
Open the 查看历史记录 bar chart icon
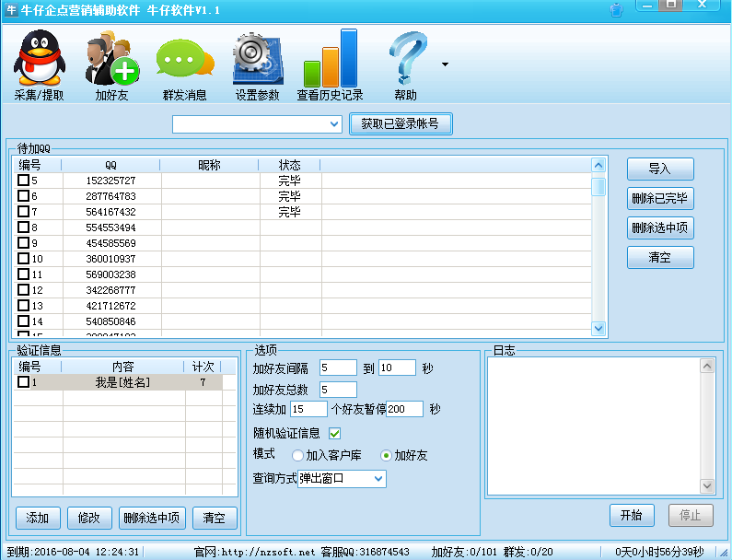(x=330, y=64)
